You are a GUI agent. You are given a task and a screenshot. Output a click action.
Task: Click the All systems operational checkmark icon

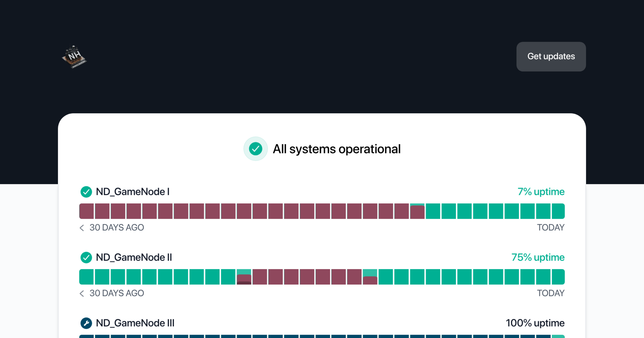[255, 149]
